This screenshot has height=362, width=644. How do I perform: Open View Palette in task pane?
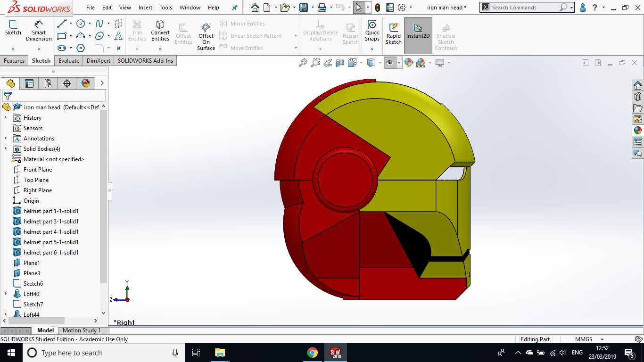tap(638, 119)
